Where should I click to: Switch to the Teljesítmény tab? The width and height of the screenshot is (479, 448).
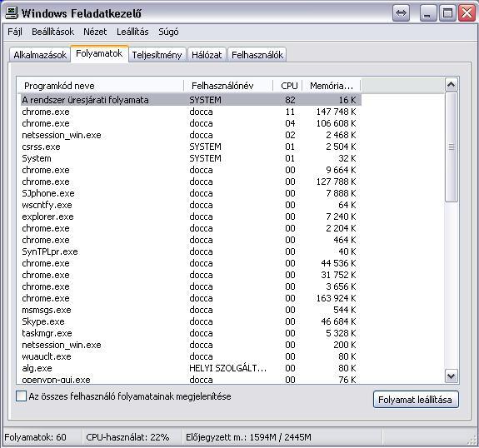[x=157, y=55]
